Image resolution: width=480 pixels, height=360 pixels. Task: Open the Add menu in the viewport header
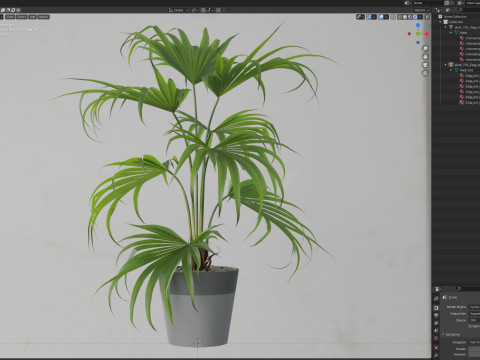32,17
